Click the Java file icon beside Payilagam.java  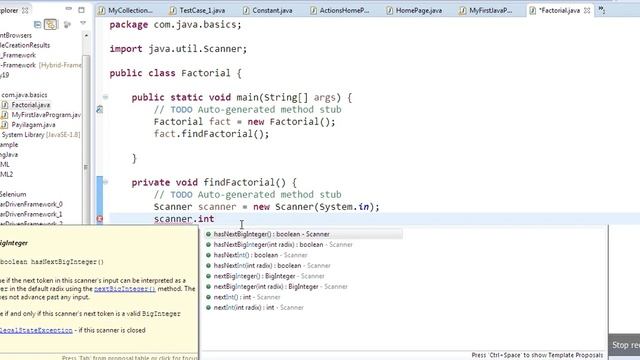click(x=5, y=124)
